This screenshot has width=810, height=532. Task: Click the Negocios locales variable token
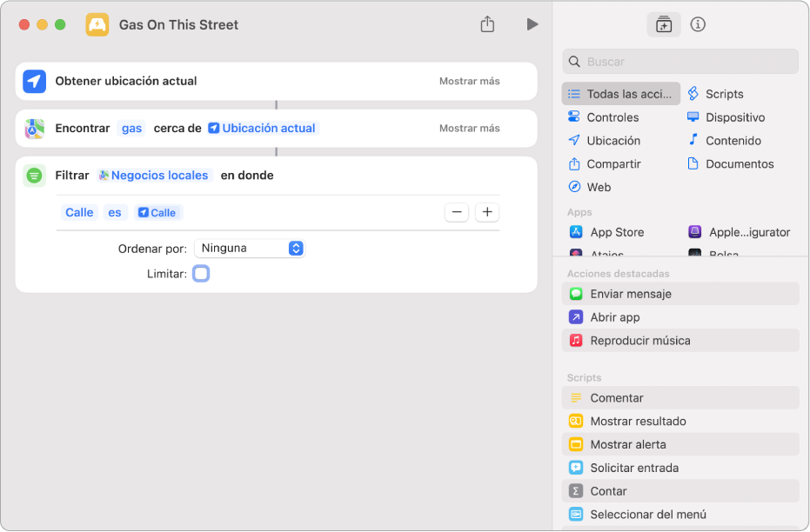point(155,176)
